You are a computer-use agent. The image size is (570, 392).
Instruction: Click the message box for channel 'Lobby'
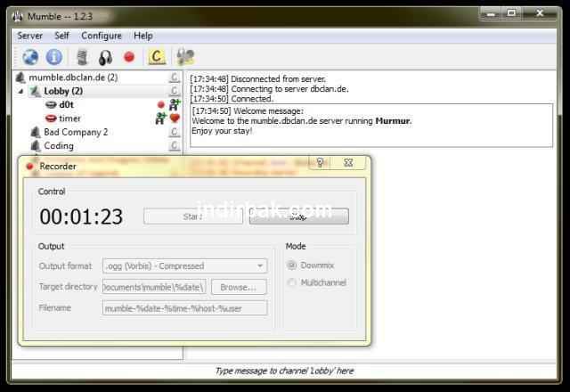[x=284, y=371]
